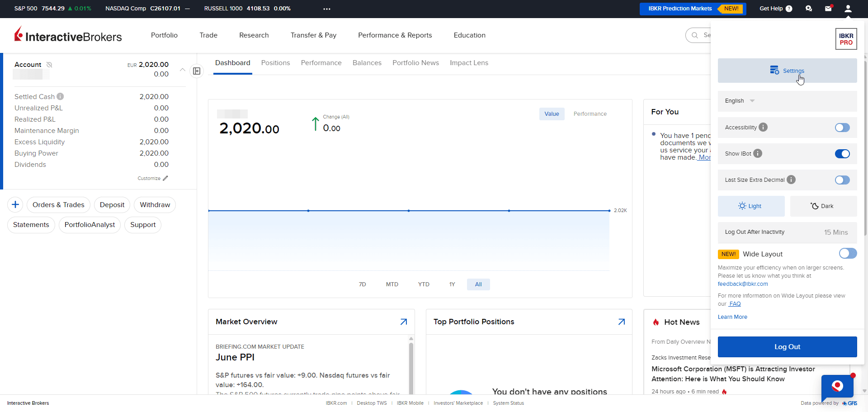Collapse the sidebar with the panel toggle icon
This screenshot has width=868, height=412.
(197, 71)
